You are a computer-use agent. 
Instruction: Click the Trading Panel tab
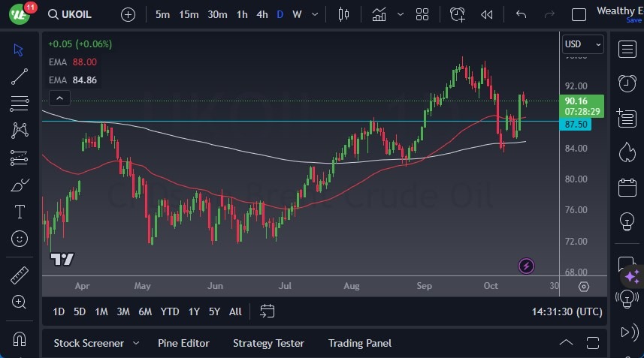(x=359, y=343)
